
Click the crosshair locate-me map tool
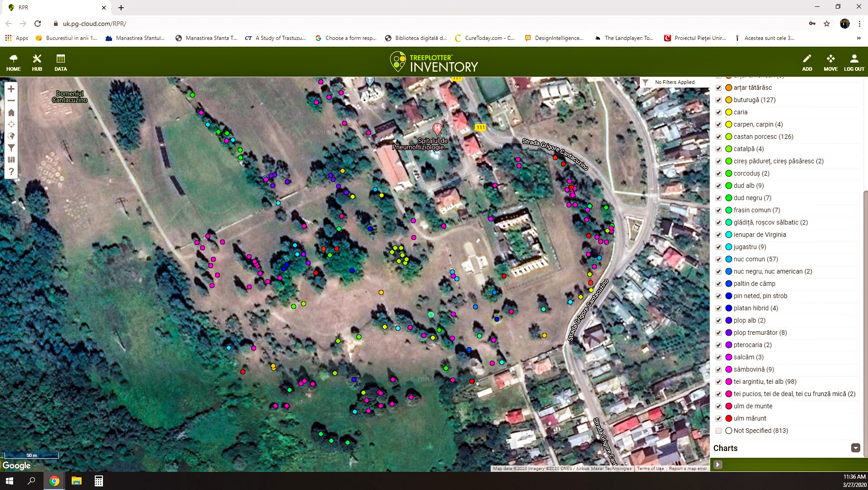coord(11,124)
